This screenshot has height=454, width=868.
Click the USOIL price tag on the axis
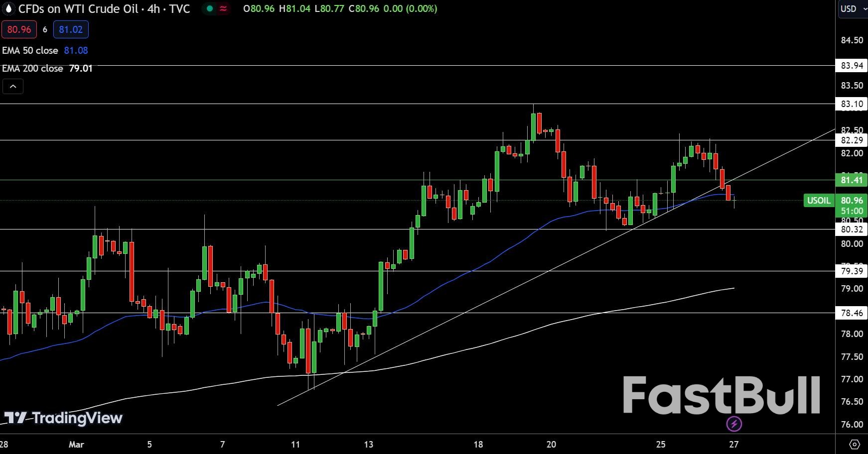[x=819, y=201]
